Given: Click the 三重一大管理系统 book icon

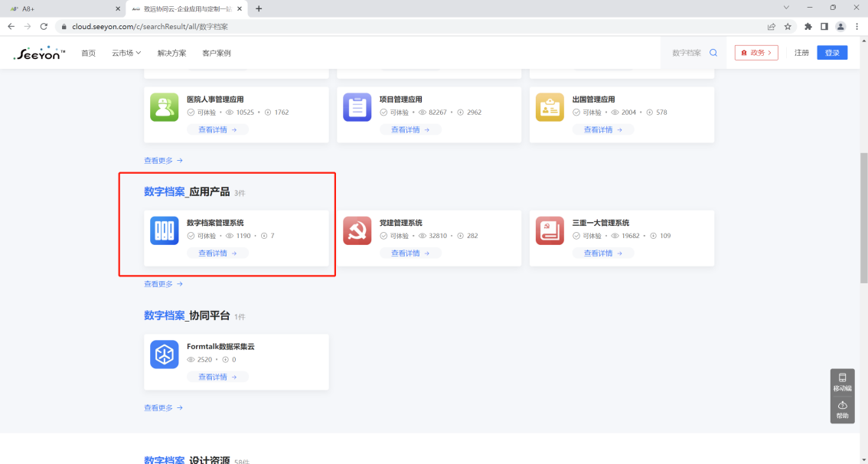Looking at the screenshot, I should click(550, 230).
